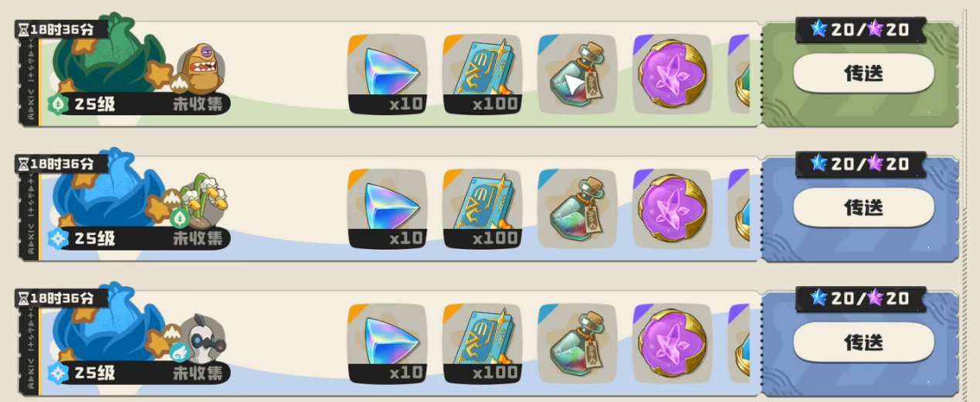Click the 传送 button in the green row
This screenshot has width=980, height=402.
coord(863,73)
